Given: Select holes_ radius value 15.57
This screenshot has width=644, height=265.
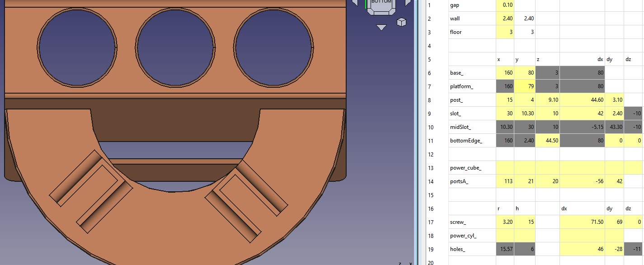Looking at the screenshot, I should (x=505, y=249).
